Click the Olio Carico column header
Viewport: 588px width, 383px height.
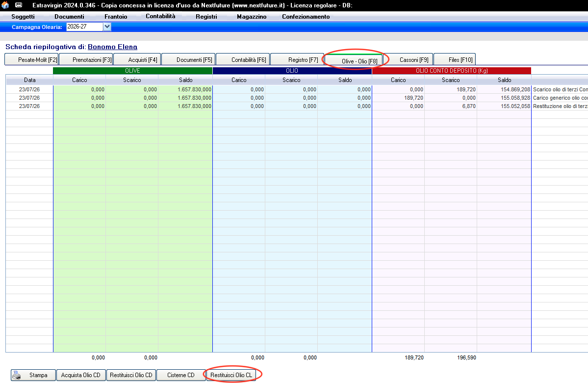pyautogui.click(x=239, y=80)
